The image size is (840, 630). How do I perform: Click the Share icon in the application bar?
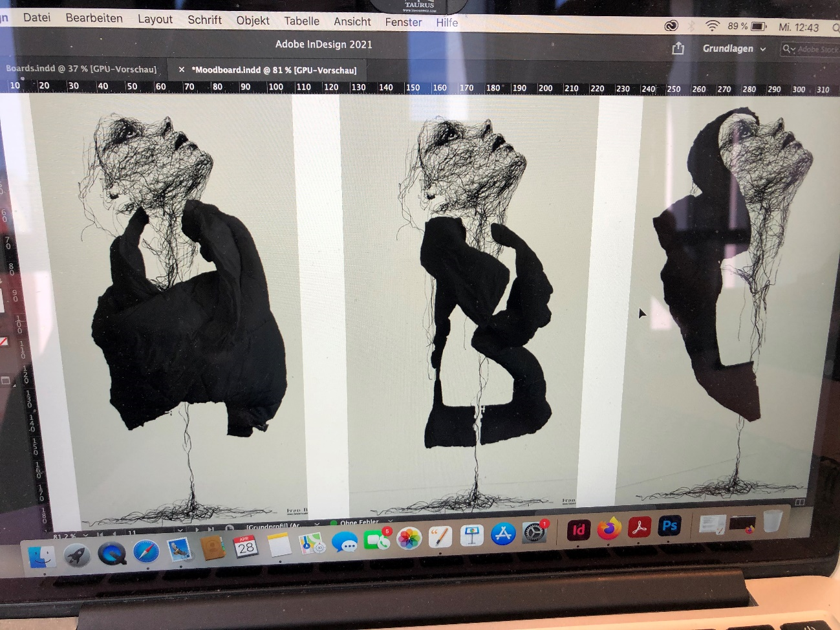pos(678,49)
